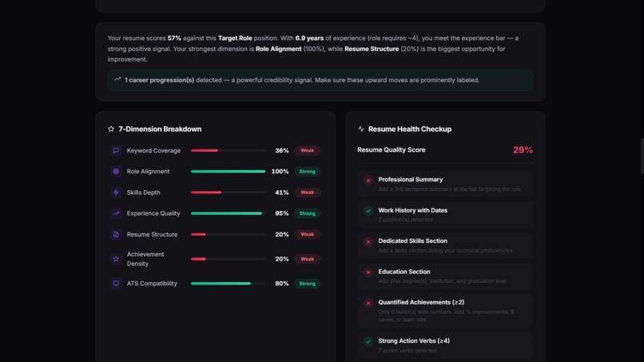The height and width of the screenshot is (362, 644).
Task: Click the Skills Depth progress bar
Action: coord(228,193)
